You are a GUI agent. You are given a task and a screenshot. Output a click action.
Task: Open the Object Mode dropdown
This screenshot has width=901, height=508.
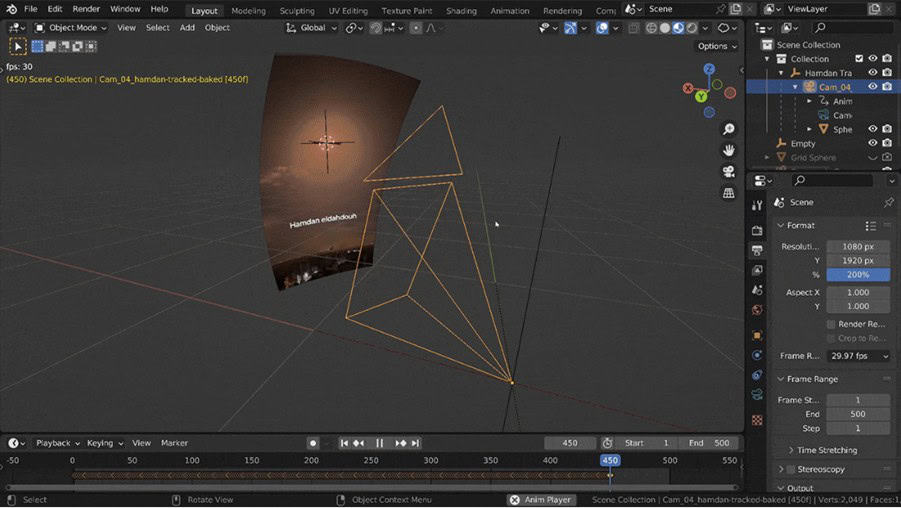pos(71,28)
